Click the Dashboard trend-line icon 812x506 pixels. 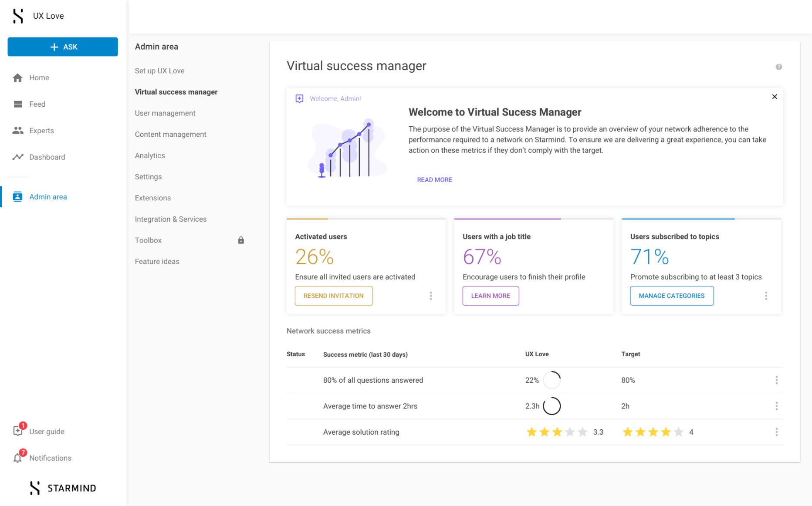(18, 157)
